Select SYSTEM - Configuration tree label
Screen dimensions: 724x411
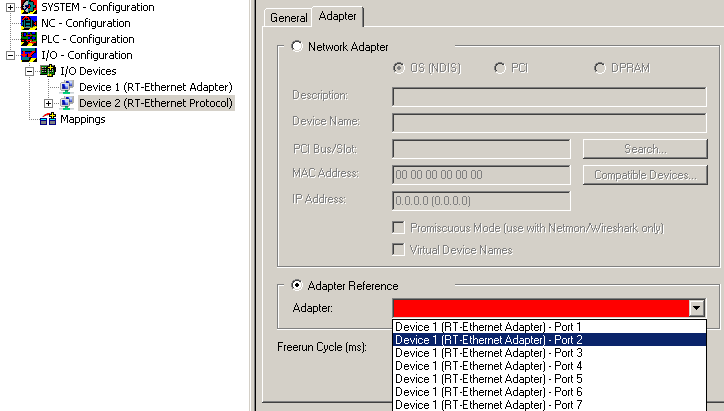tap(98, 7)
